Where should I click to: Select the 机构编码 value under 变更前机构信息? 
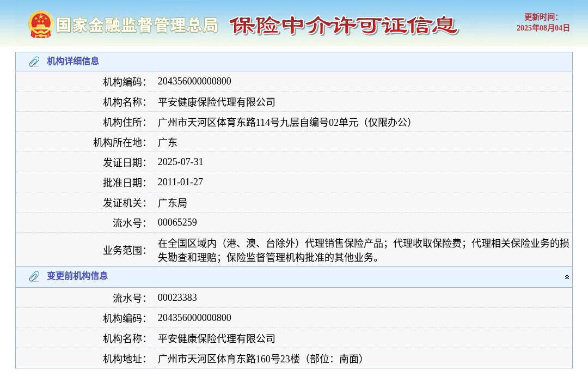194,318
